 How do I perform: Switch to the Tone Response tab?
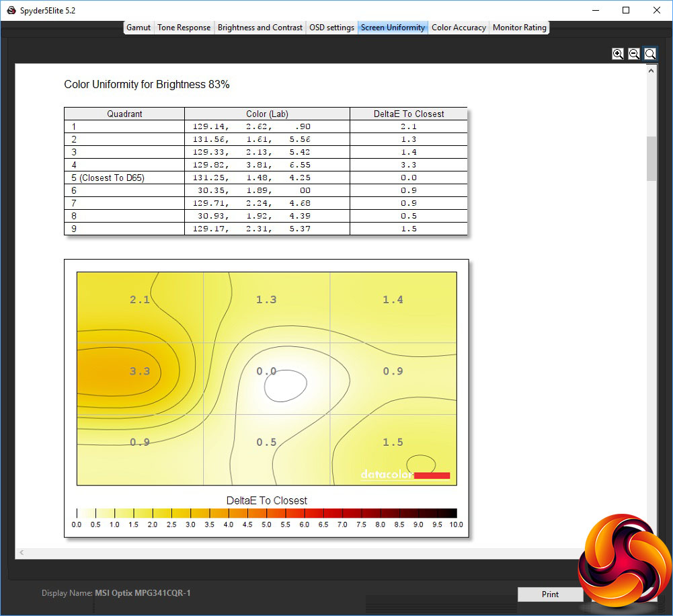tap(184, 28)
